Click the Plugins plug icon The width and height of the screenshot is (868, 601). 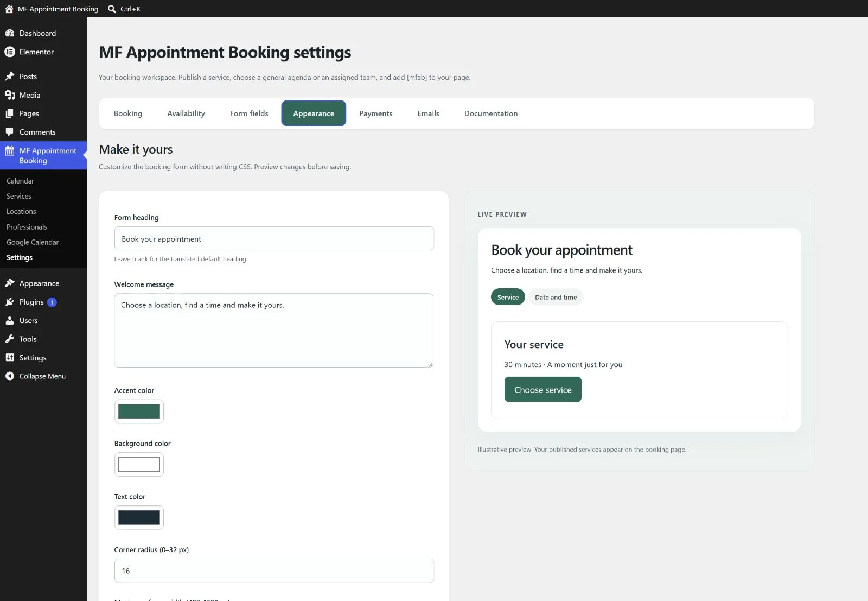point(10,302)
